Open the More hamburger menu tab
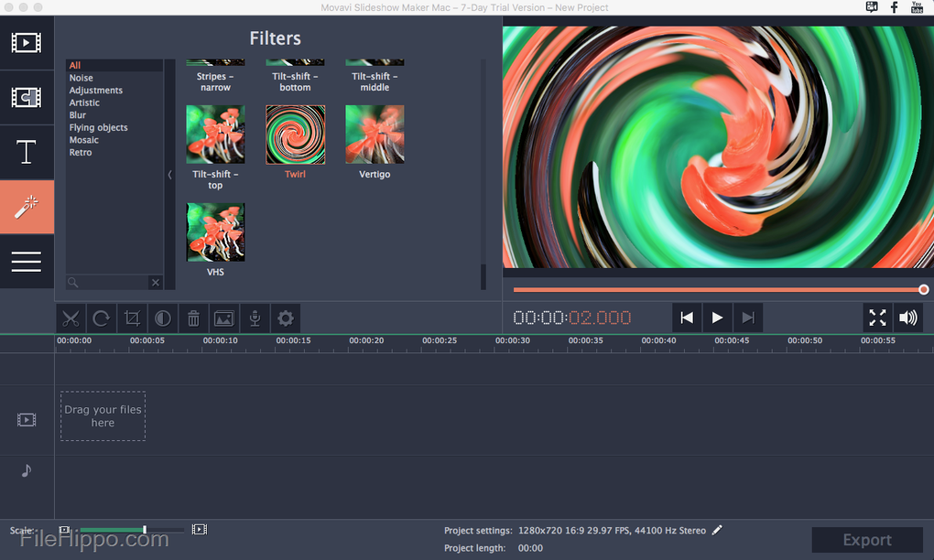 tap(27, 262)
